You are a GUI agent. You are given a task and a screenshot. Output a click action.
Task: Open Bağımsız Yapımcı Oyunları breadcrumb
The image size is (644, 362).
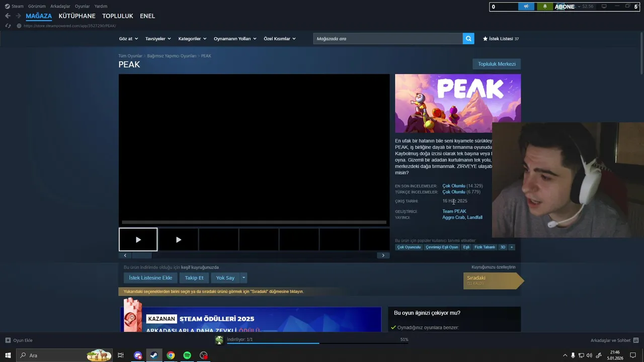click(172, 56)
